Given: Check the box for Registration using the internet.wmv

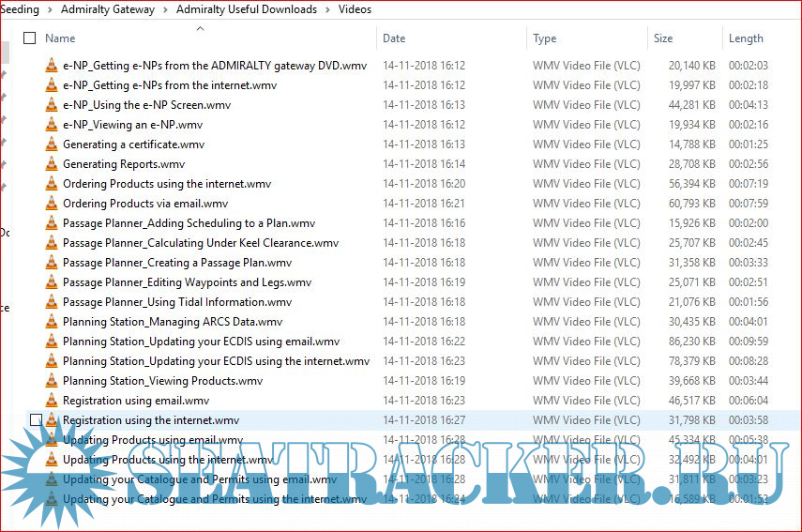Looking at the screenshot, I should [x=36, y=420].
